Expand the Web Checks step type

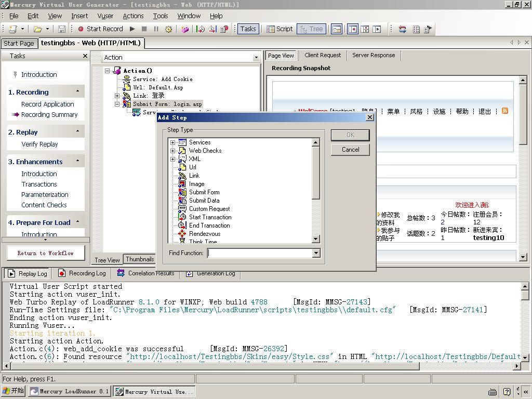pos(172,151)
